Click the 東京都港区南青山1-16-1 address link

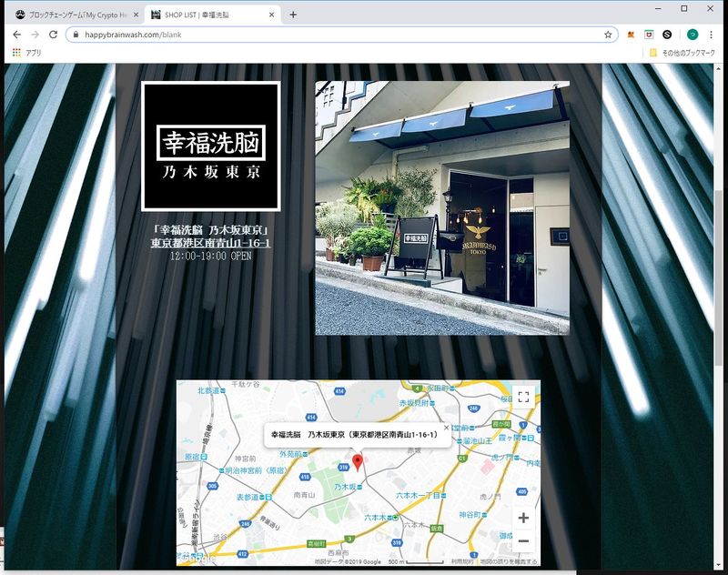pos(210,243)
